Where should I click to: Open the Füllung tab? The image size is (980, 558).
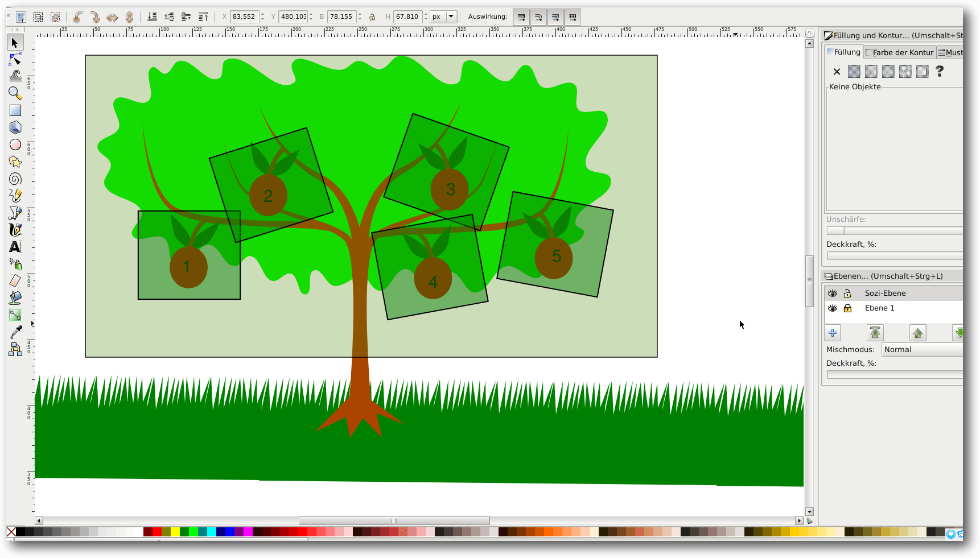click(843, 52)
